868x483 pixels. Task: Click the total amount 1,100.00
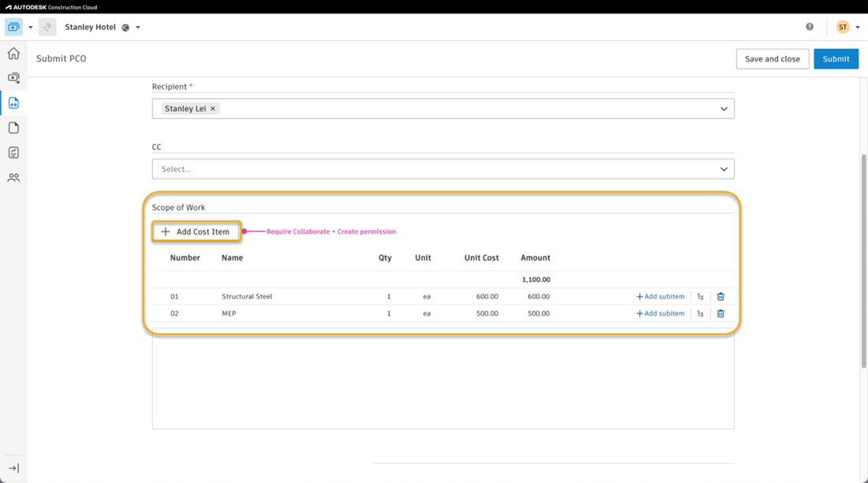(536, 279)
